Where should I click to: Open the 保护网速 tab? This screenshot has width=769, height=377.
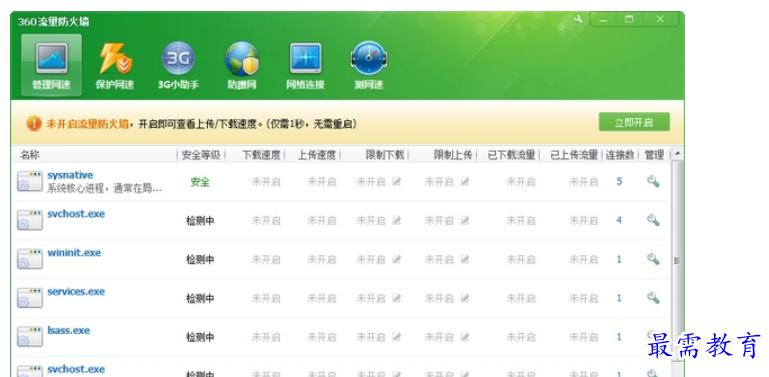115,65
